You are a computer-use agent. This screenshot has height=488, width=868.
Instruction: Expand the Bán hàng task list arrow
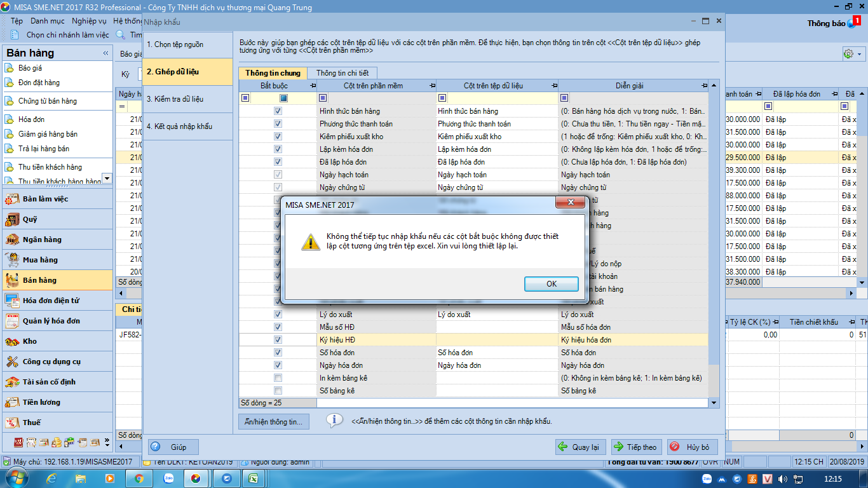(x=106, y=179)
